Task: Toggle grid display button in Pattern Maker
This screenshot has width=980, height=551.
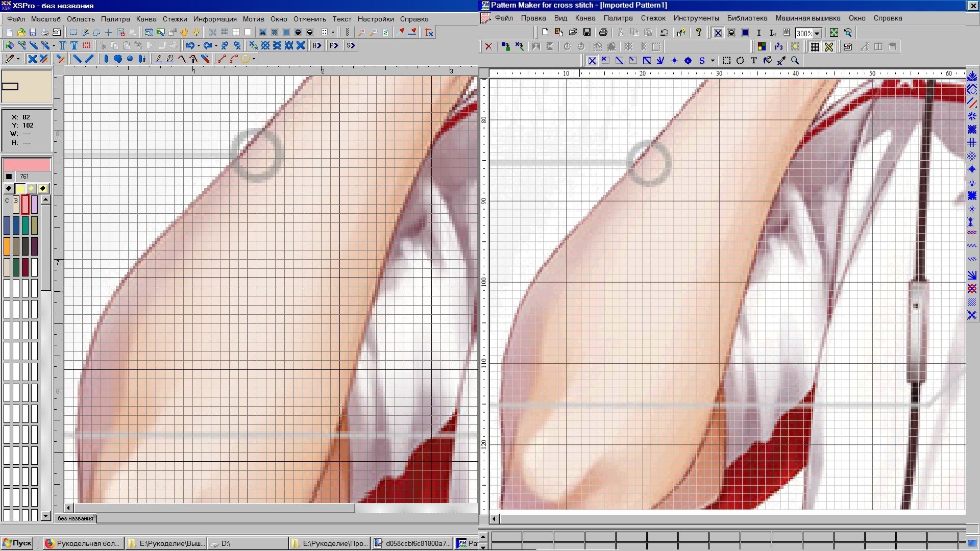Action: click(x=815, y=47)
